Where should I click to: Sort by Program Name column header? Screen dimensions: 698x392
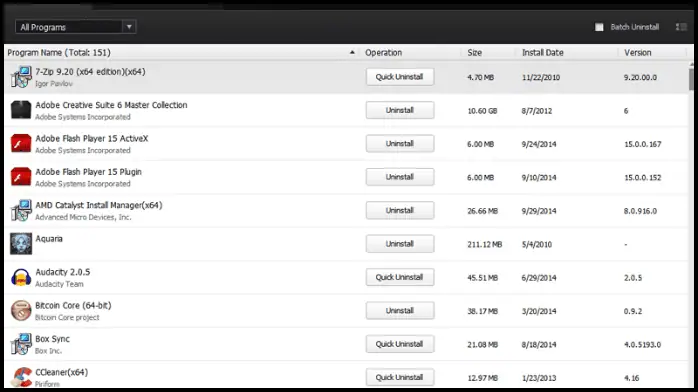(x=59, y=53)
